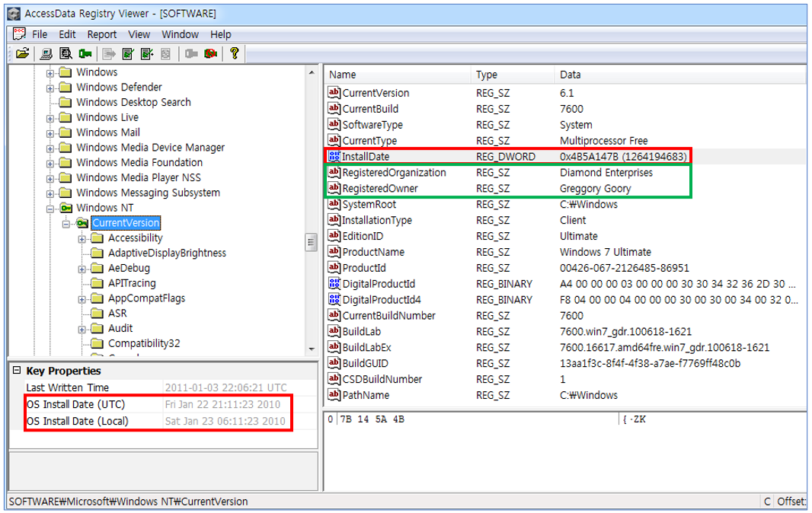The width and height of the screenshot is (812, 513).
Task: Select the ASR subkey
Action: click(117, 313)
